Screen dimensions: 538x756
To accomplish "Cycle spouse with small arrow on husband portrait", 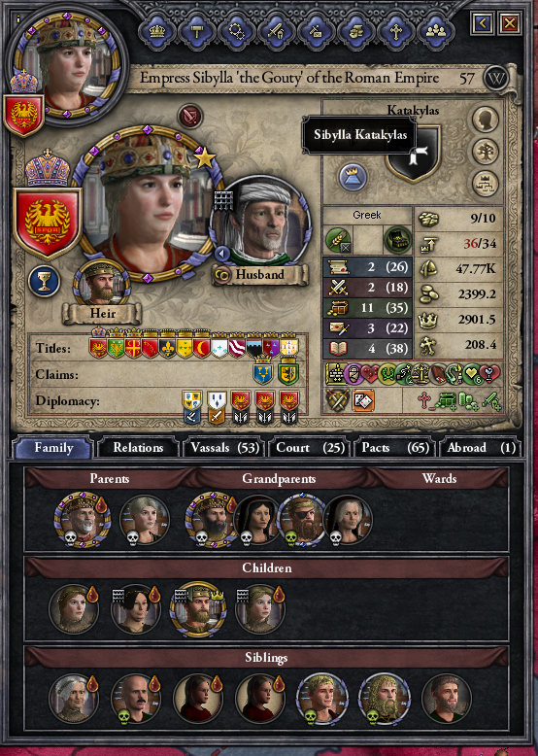I will pyautogui.click(x=222, y=253).
